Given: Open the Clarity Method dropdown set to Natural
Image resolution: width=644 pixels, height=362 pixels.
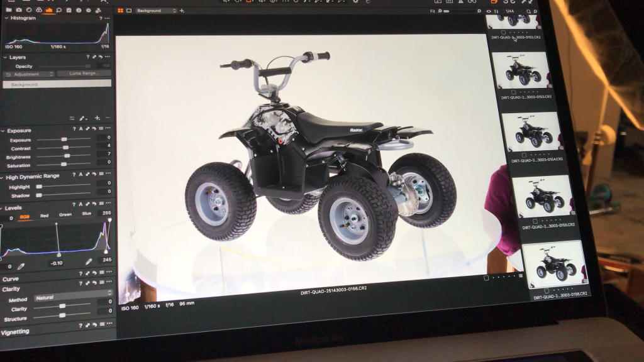Looking at the screenshot, I should point(73,297).
